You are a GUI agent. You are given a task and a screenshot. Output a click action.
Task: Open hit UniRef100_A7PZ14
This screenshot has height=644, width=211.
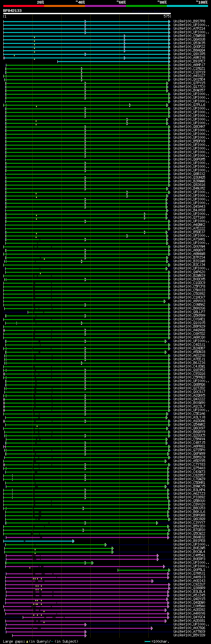click(189, 29)
